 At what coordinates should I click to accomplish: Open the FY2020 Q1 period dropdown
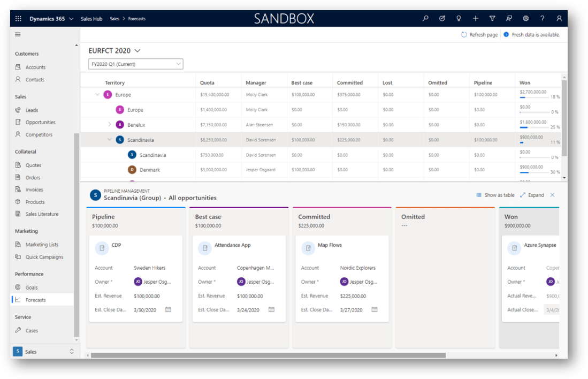click(135, 64)
